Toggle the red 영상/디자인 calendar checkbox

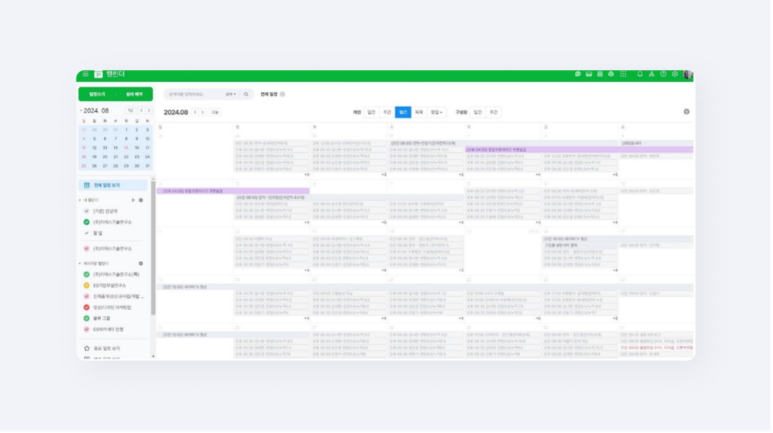87,308
